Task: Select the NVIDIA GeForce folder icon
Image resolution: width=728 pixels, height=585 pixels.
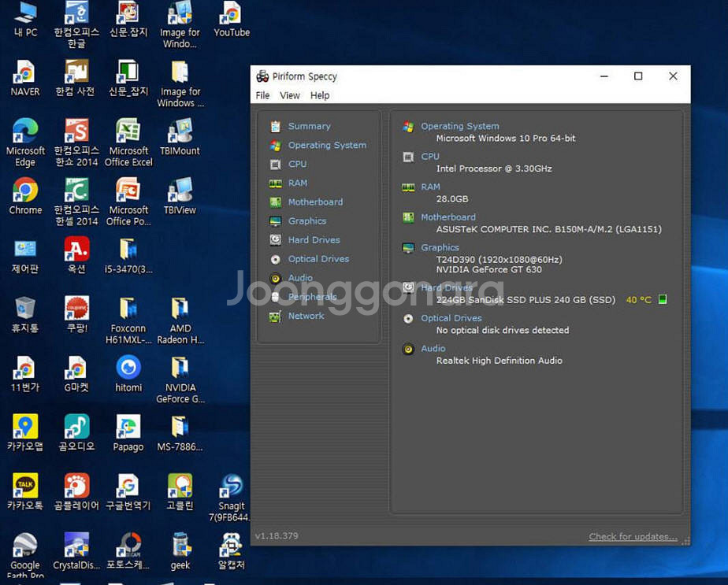Action: point(180,380)
